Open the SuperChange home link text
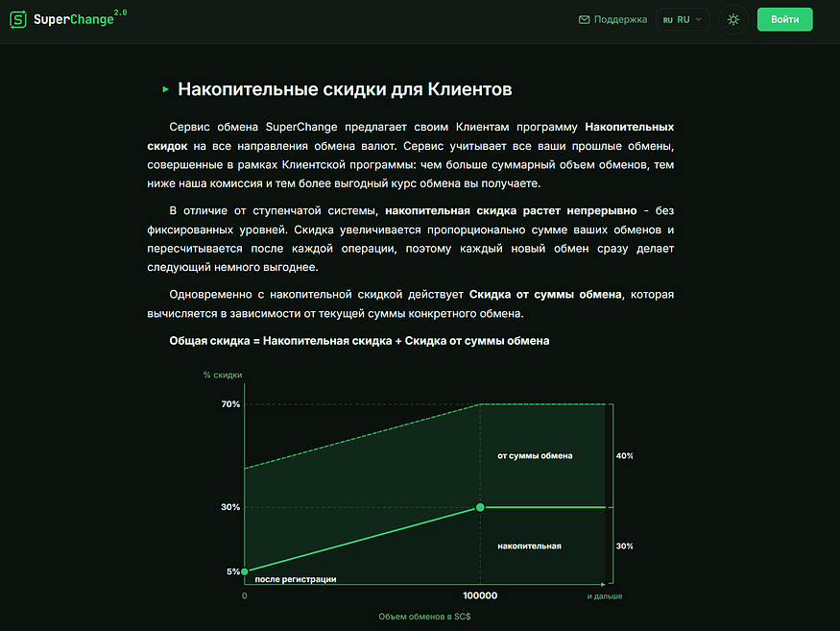The width and height of the screenshot is (840, 631). click(x=73, y=19)
